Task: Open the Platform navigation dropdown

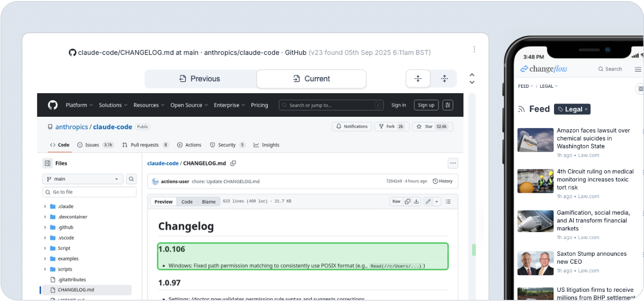Action: click(79, 105)
